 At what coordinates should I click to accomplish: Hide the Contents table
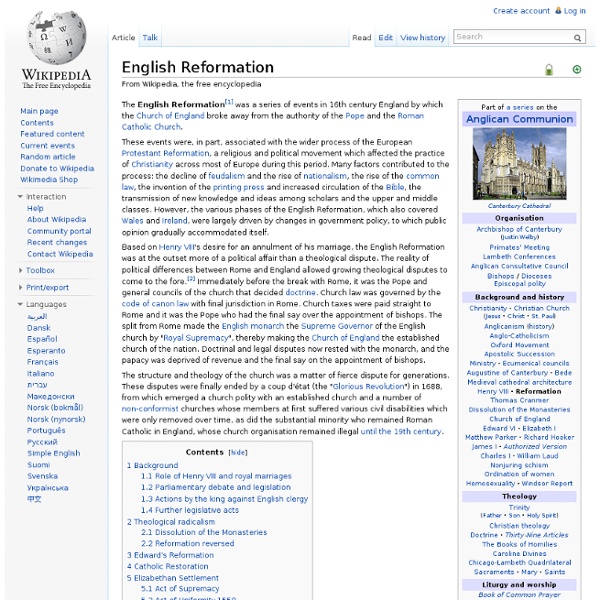[x=238, y=452]
